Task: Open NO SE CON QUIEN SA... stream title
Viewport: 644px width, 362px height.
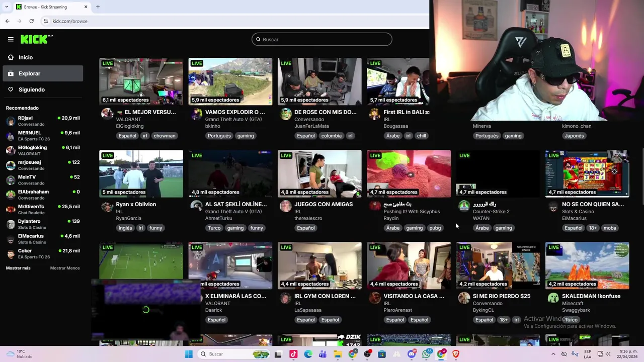Action: click(x=593, y=204)
